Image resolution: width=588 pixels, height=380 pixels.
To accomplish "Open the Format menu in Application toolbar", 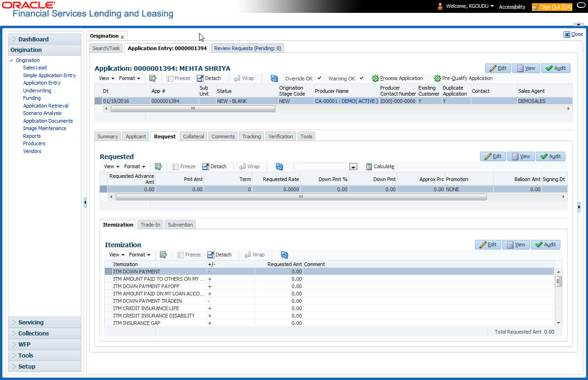I will point(130,78).
